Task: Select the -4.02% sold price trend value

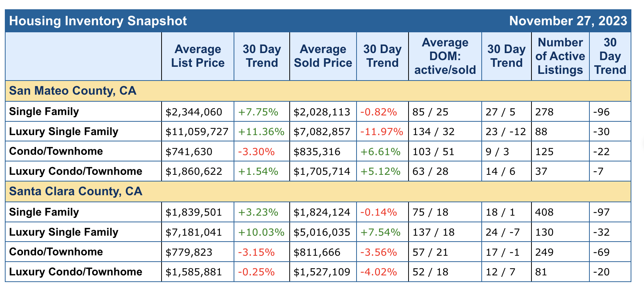Action: click(378, 272)
